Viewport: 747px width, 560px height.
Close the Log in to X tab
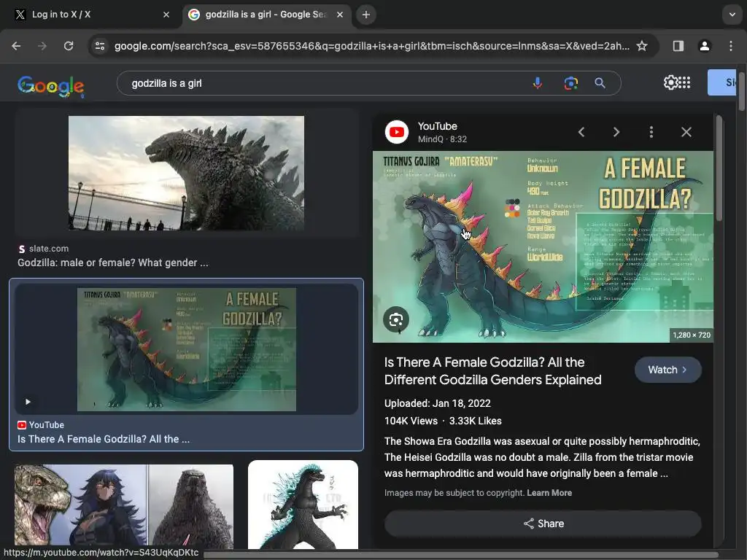coord(166,15)
